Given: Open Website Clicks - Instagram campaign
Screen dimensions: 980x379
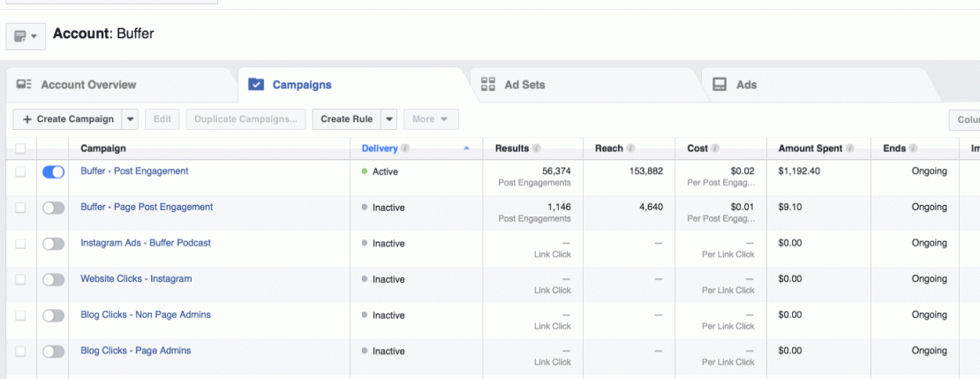Looking at the screenshot, I should (136, 279).
